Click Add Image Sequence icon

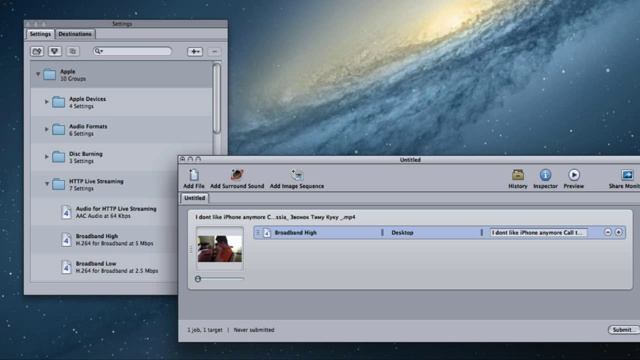297,175
